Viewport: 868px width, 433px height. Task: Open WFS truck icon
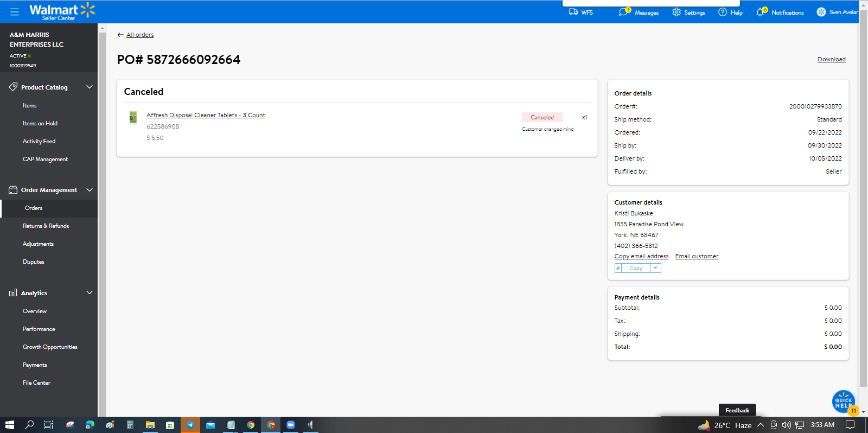[x=573, y=12]
